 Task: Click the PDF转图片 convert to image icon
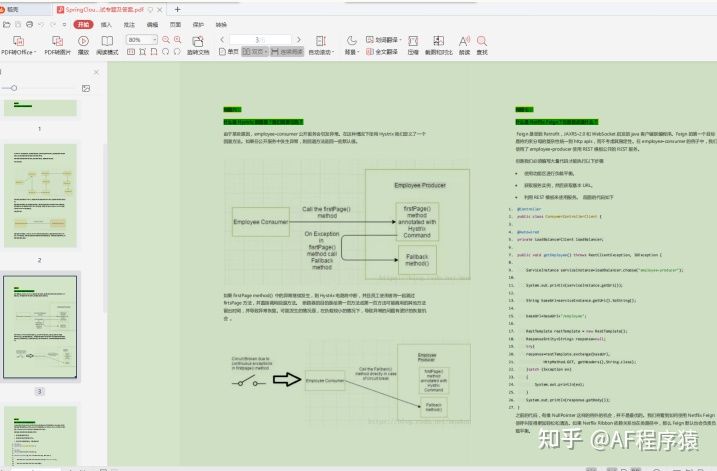coord(58,41)
